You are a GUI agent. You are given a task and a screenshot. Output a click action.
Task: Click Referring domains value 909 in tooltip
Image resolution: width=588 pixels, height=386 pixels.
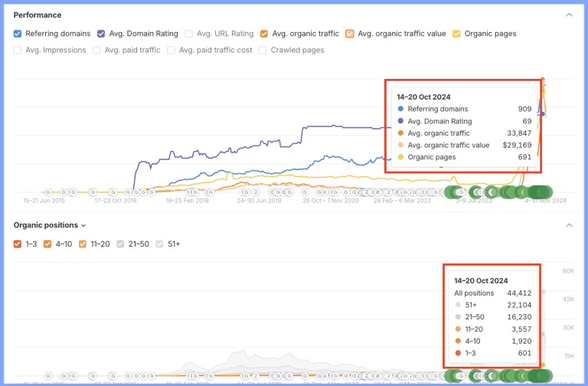pos(524,110)
